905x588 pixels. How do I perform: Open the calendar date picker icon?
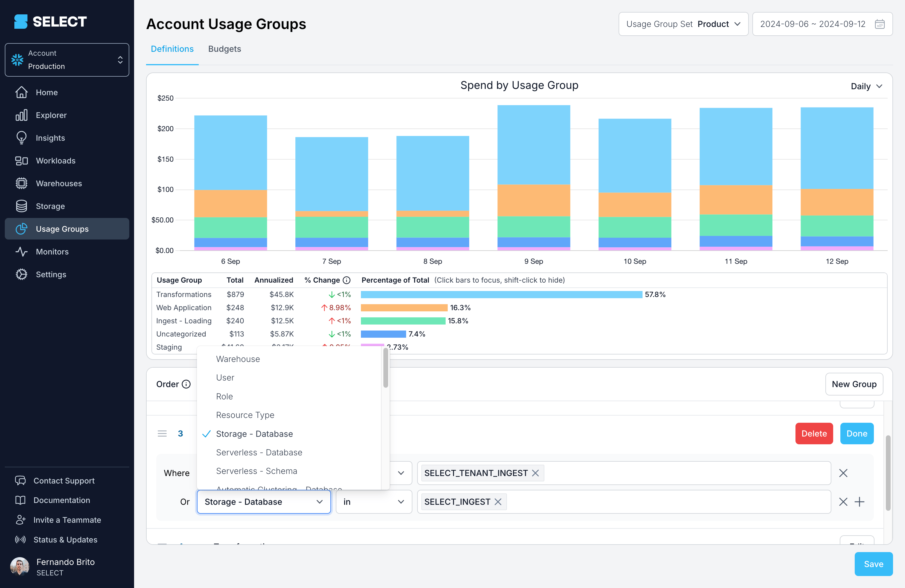tap(880, 24)
